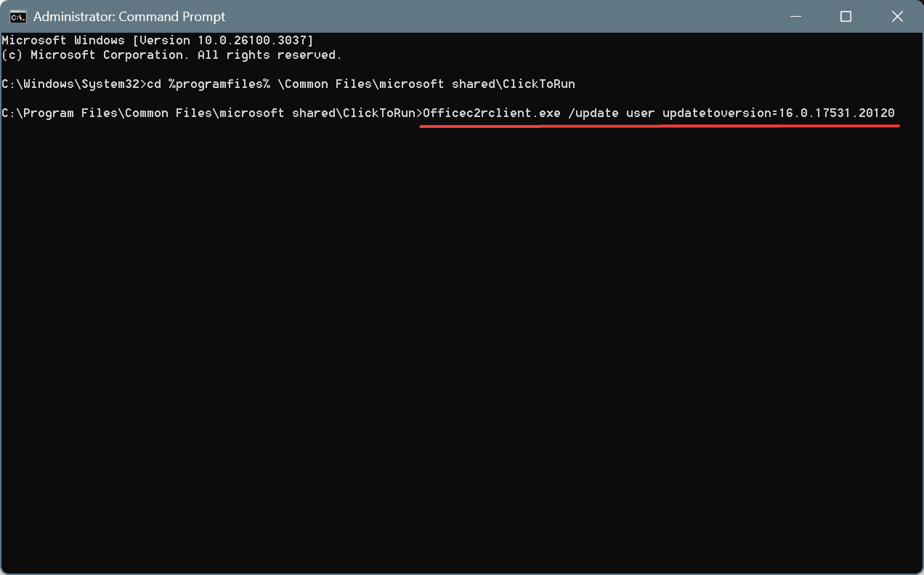Image resolution: width=924 pixels, height=575 pixels.
Task: Click the red underline beneath the command
Action: 660,125
